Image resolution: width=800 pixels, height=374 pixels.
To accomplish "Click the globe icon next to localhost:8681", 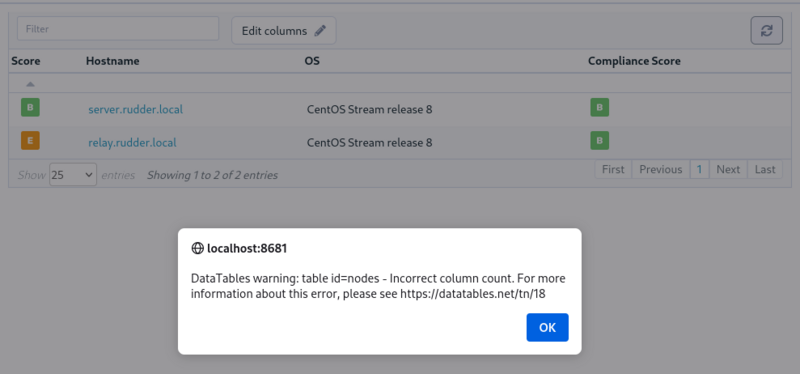I will [x=197, y=248].
